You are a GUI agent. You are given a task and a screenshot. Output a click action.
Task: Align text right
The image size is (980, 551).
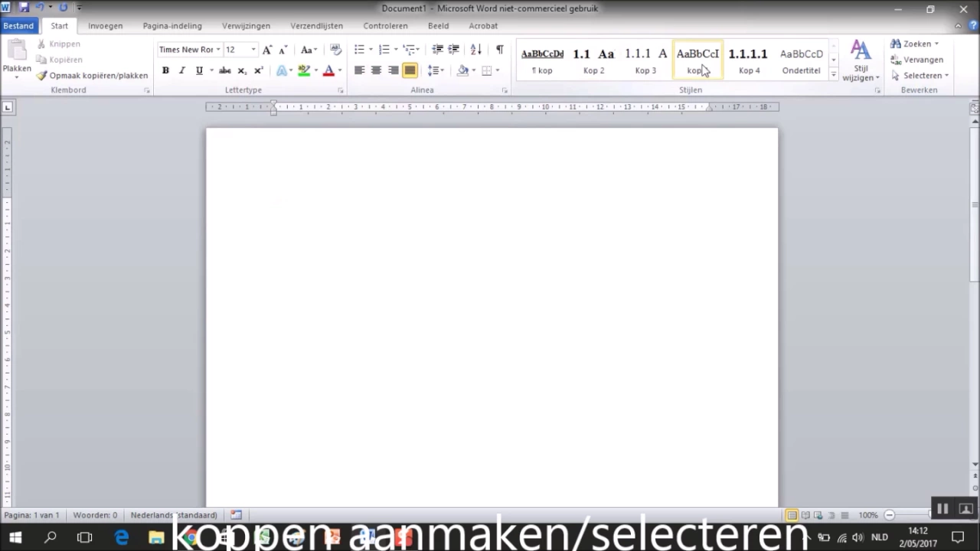pos(393,70)
